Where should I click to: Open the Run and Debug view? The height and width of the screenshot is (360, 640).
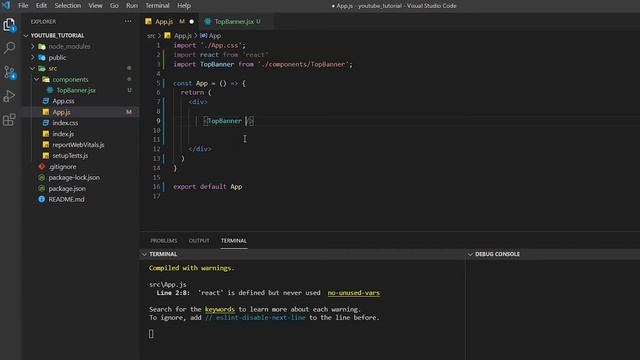[x=9, y=96]
